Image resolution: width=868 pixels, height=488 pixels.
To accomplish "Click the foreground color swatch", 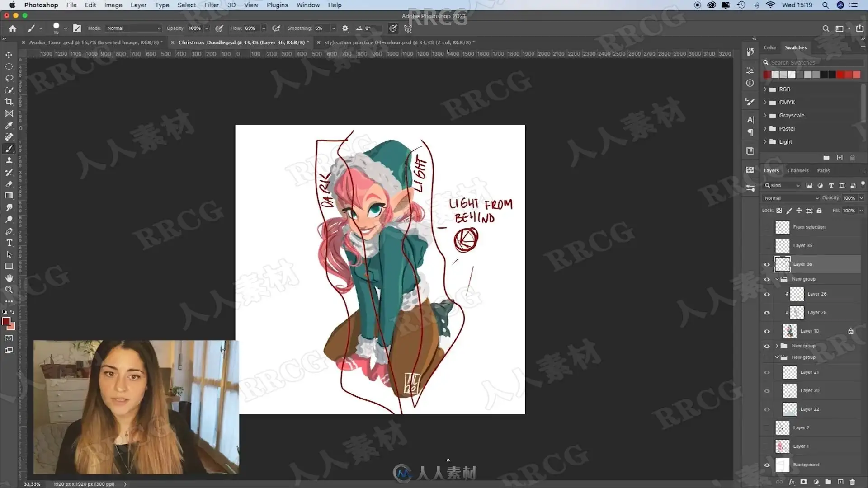I will (6, 321).
